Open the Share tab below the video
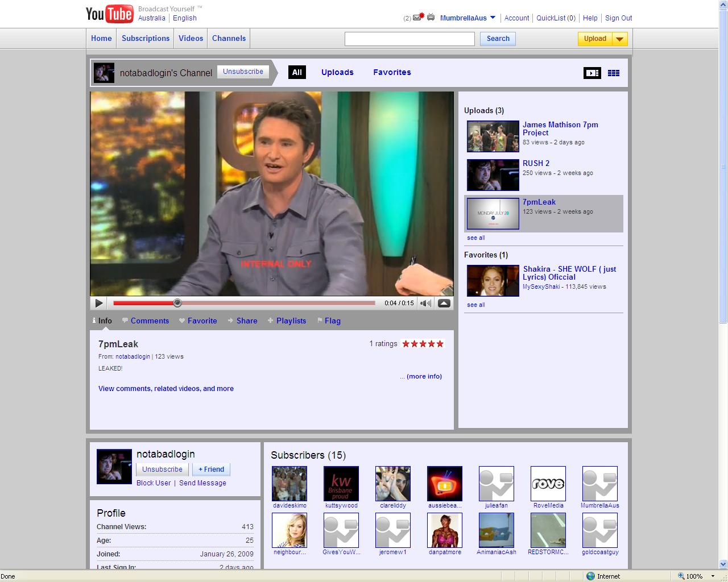The image size is (728, 582). point(243,321)
